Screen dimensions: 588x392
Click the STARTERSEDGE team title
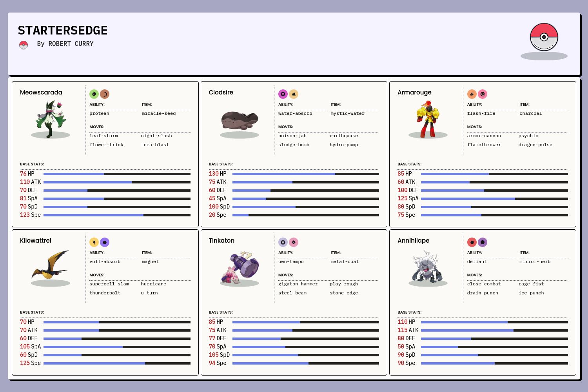tap(63, 31)
